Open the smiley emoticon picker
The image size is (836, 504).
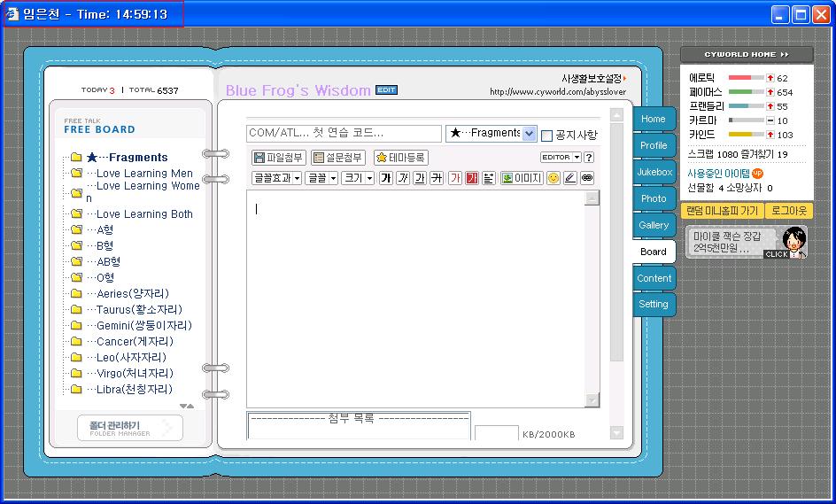tap(553, 178)
